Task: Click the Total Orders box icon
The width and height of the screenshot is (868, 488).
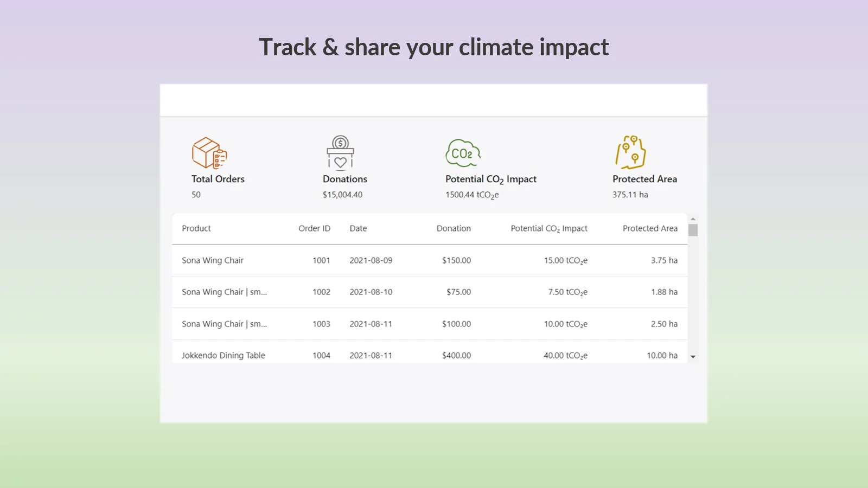Action: click(209, 153)
